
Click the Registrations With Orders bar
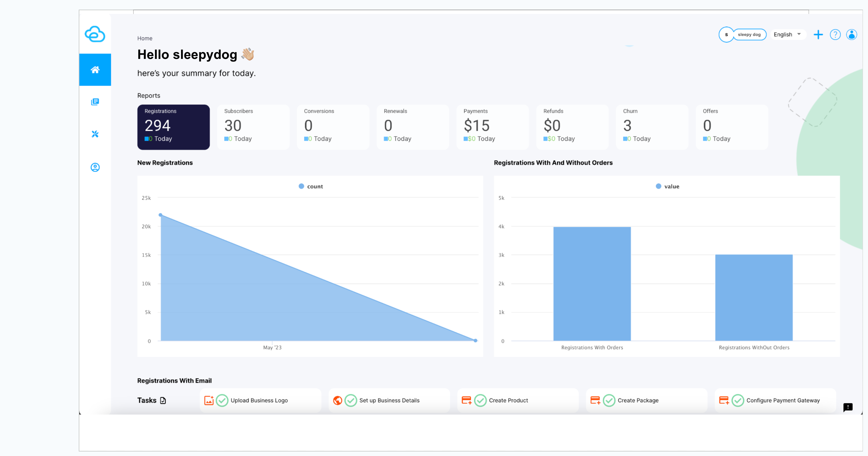pyautogui.click(x=592, y=284)
